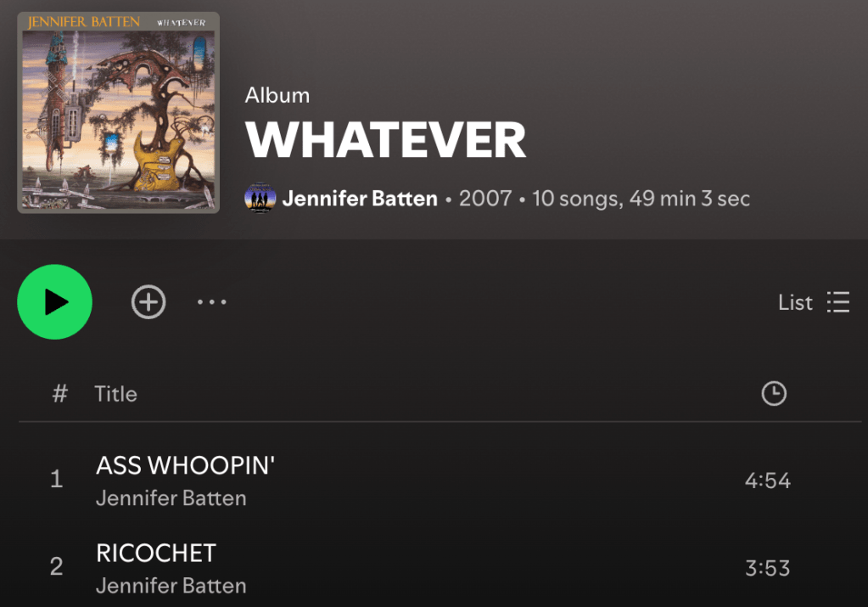Click Jennifer Batten's round avatar image
Image resolution: width=868 pixels, height=607 pixels.
[260, 199]
